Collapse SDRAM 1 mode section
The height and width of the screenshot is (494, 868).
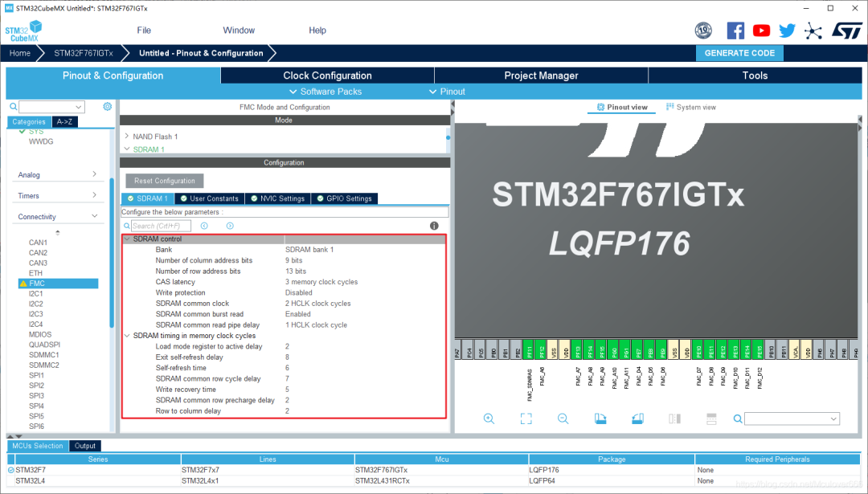127,149
